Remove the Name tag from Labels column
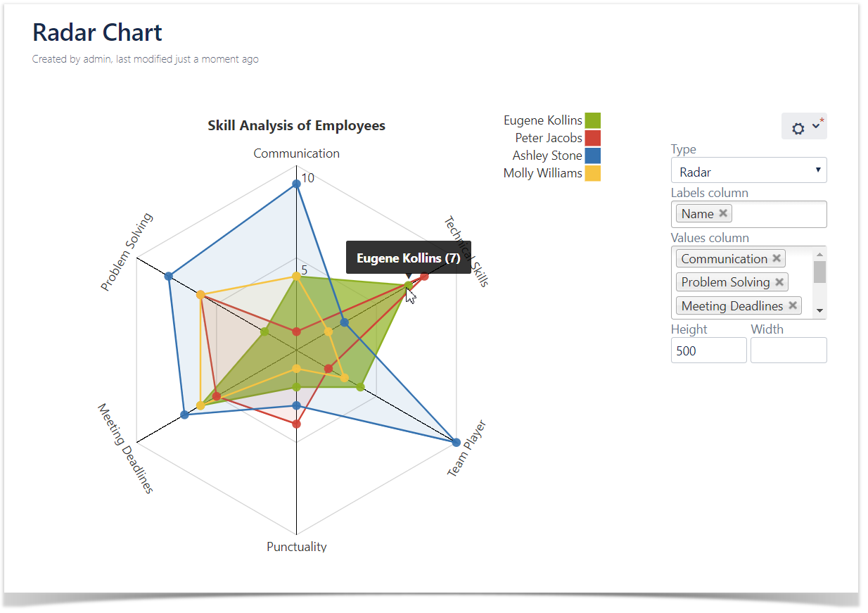The image size is (868, 613). (x=723, y=213)
